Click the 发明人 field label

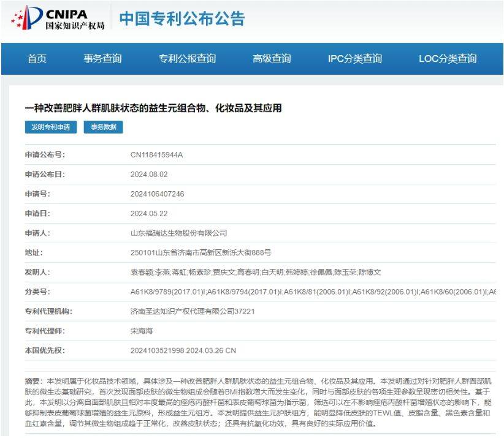(x=37, y=273)
